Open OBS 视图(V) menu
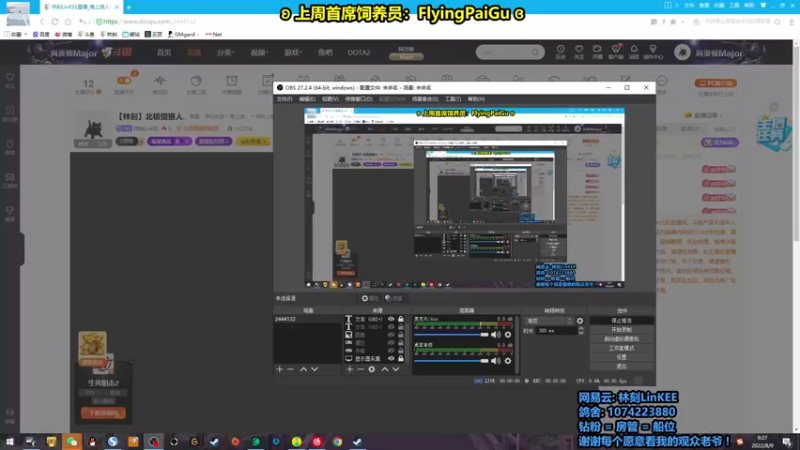 click(x=330, y=99)
